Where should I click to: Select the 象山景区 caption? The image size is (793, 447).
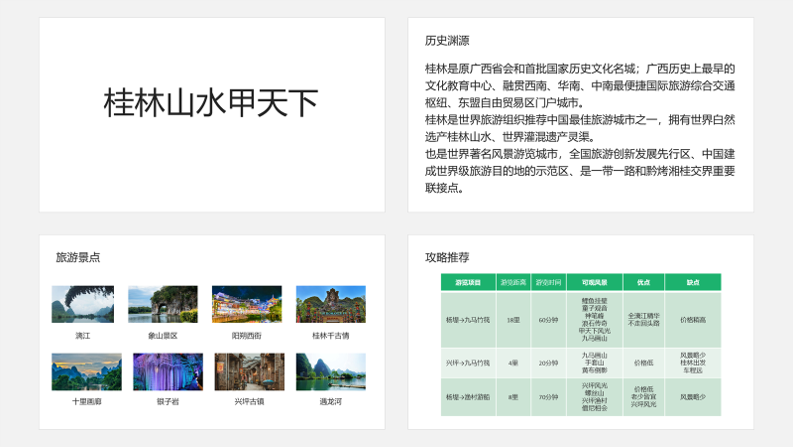(x=163, y=336)
